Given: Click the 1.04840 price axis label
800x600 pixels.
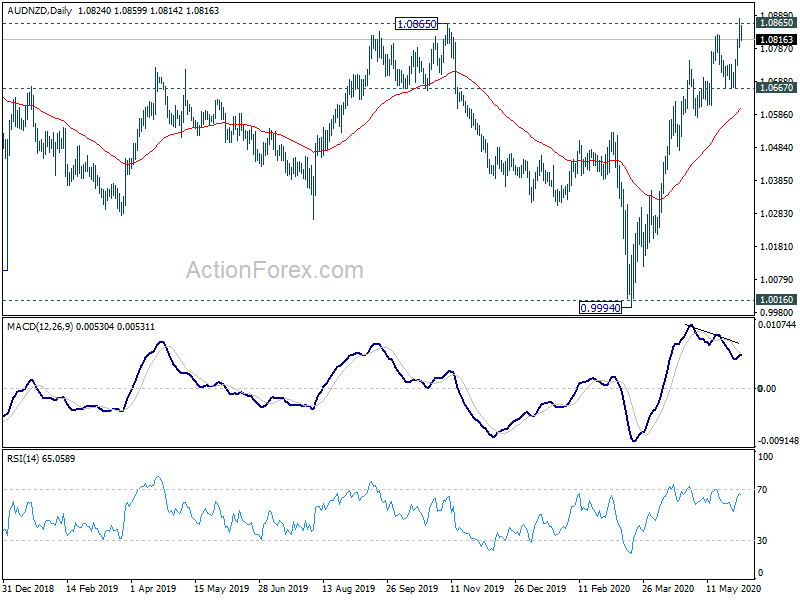Looking at the screenshot, I should 777,147.
